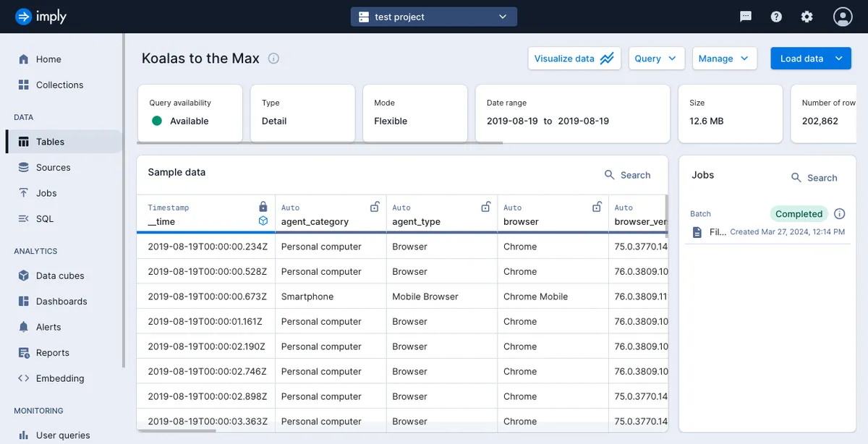Click the Collections grid icon
868x444 pixels.
24,85
